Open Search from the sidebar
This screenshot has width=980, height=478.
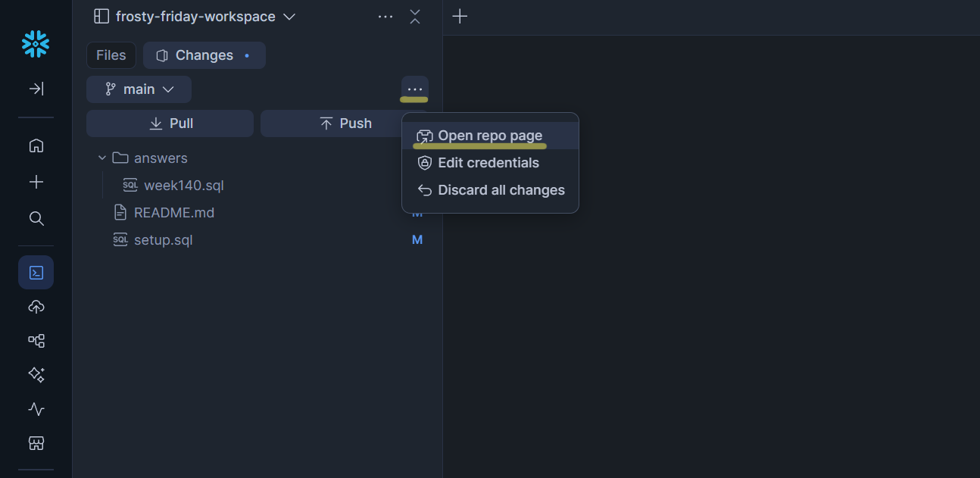click(36, 218)
